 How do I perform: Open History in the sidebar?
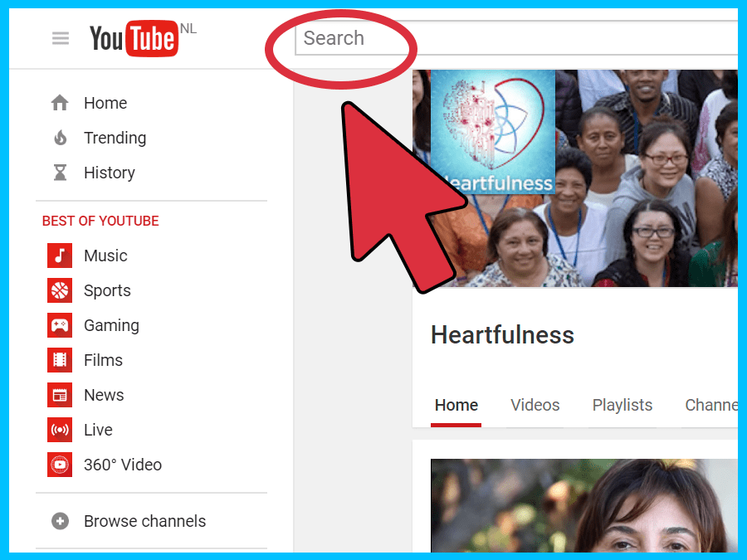pos(109,173)
